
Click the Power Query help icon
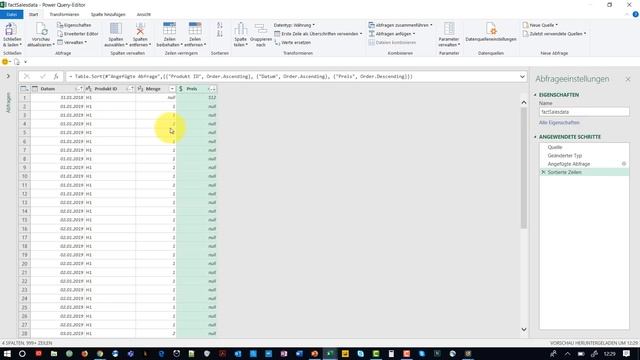click(x=635, y=14)
